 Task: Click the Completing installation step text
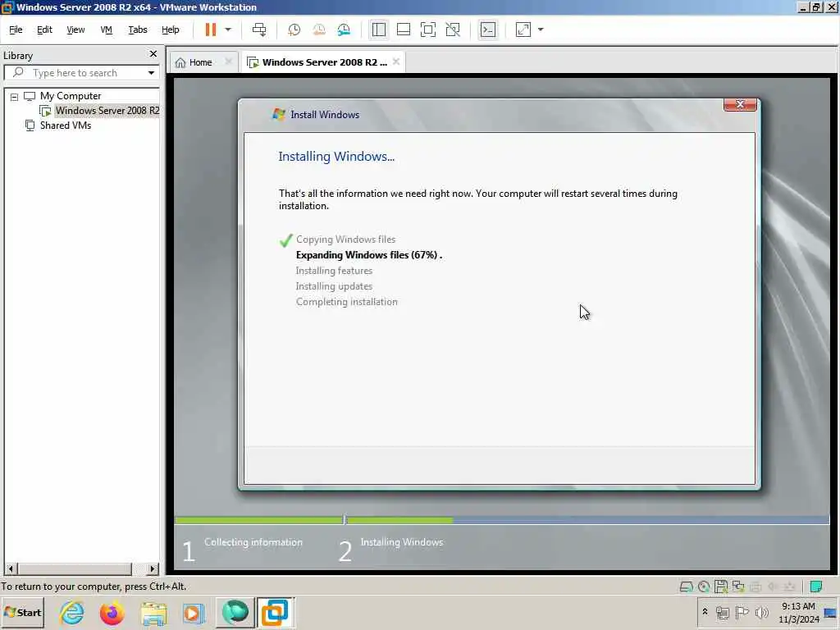point(347,302)
